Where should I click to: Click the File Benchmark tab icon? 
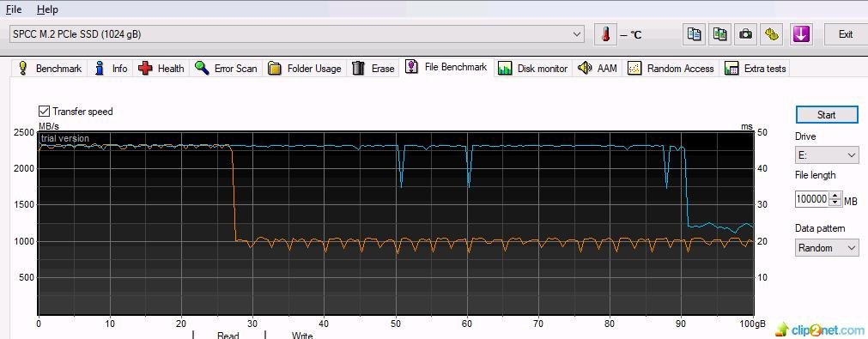[x=412, y=67]
